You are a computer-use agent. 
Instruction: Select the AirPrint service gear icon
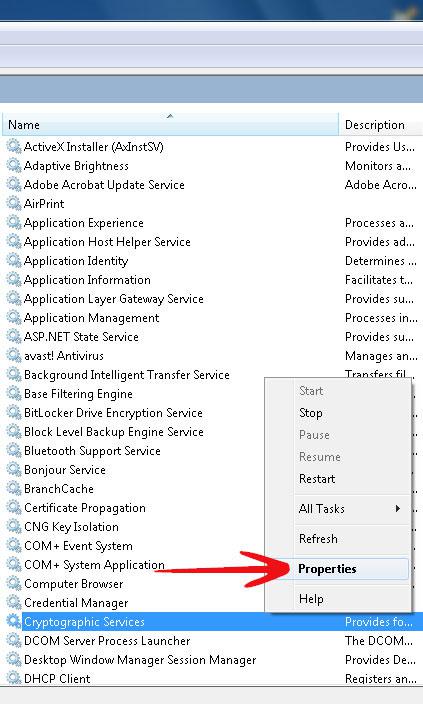(x=13, y=204)
